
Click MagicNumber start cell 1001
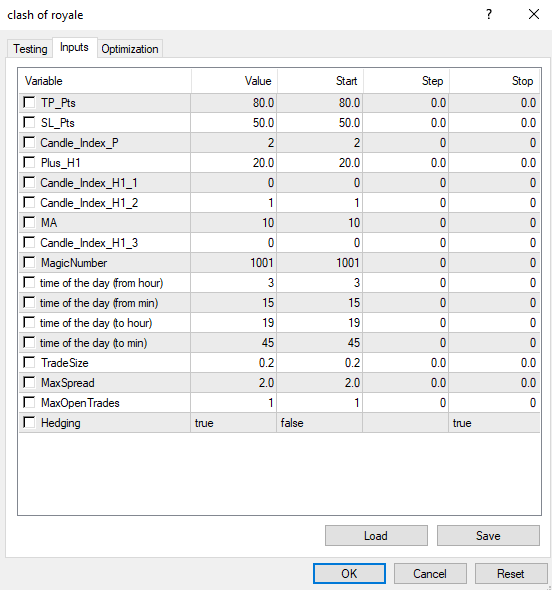click(x=319, y=263)
